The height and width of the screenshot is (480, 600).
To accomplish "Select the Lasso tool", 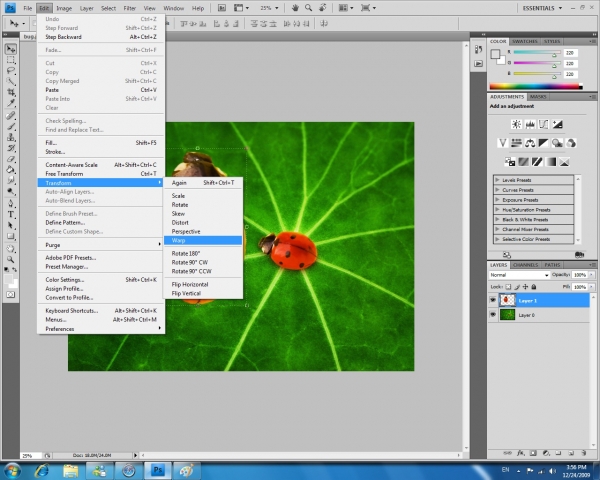I will [x=11, y=71].
